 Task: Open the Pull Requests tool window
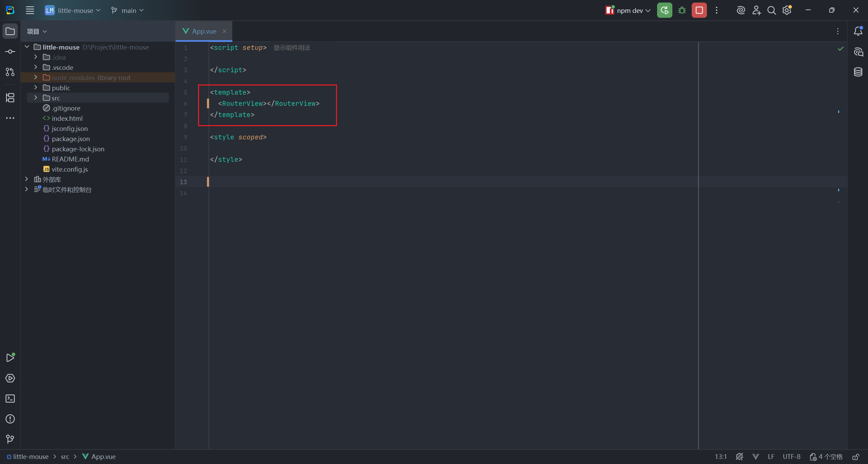(10, 72)
